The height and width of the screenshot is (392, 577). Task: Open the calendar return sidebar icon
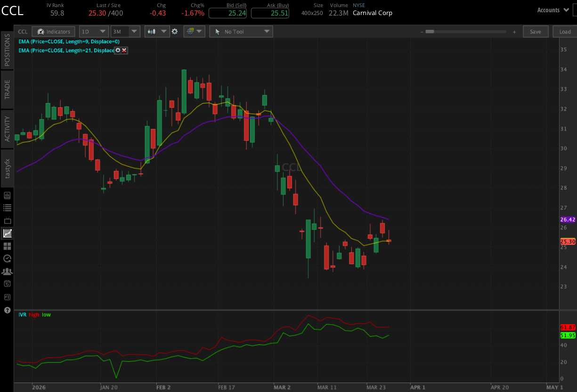(x=7, y=284)
